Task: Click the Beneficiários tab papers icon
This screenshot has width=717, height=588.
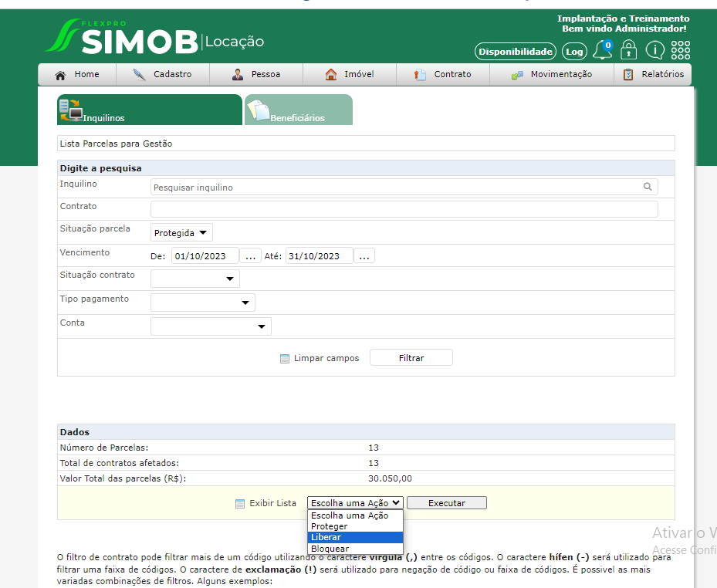Action: click(x=259, y=110)
